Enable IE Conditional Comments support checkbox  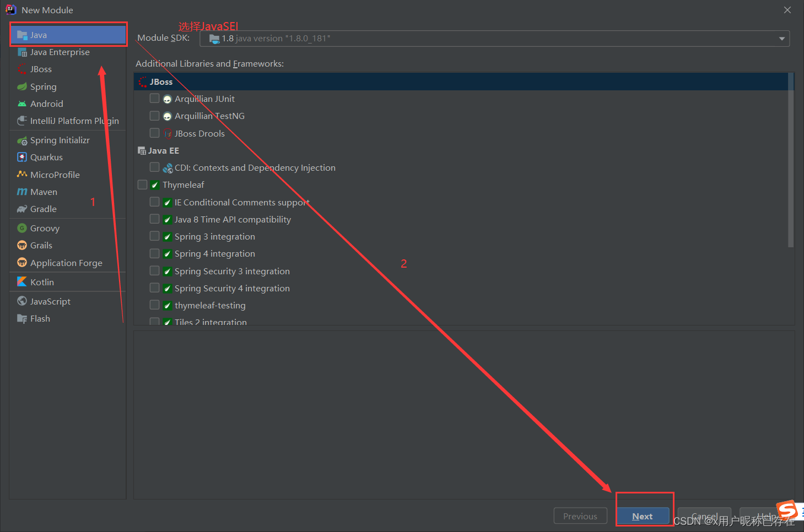click(154, 202)
